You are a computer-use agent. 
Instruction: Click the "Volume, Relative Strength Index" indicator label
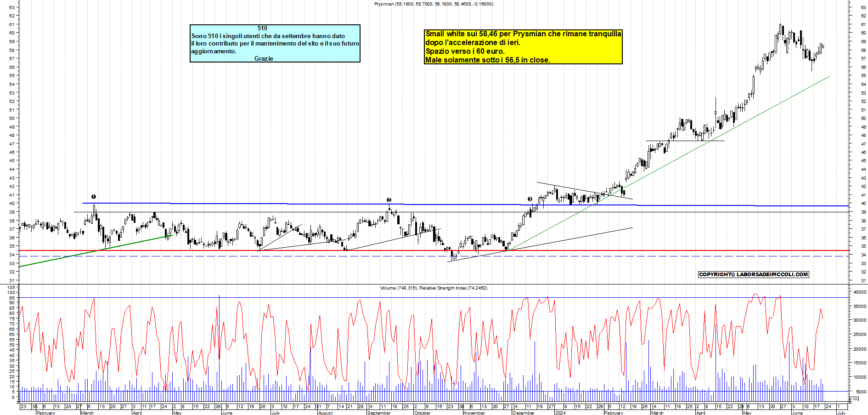[434, 288]
